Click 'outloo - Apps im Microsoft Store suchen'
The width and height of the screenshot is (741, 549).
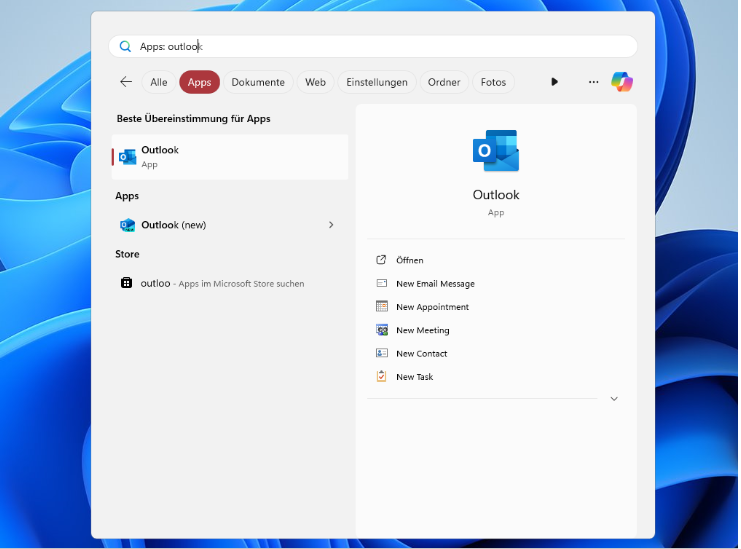(x=222, y=283)
